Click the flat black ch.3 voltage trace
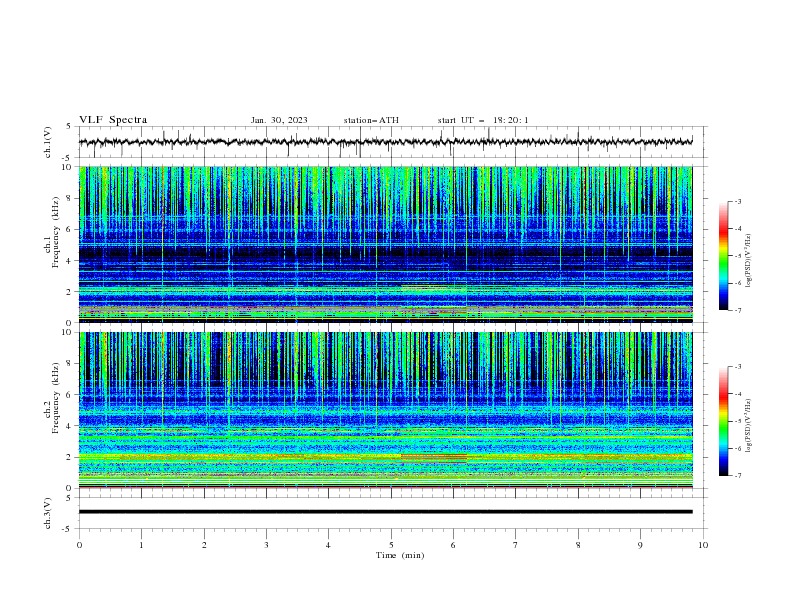Image resolution: width=792 pixels, height=612 pixels. click(385, 512)
